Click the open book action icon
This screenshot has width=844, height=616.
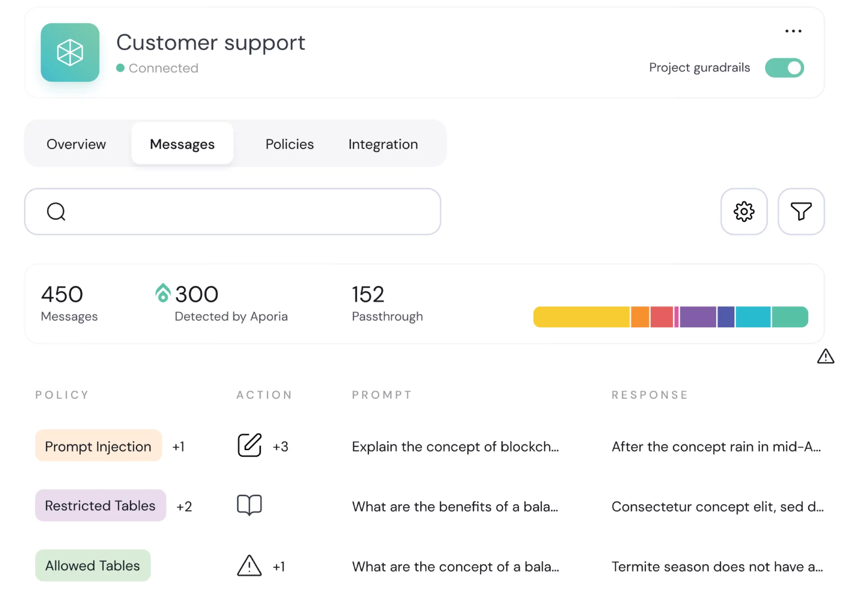click(x=249, y=505)
